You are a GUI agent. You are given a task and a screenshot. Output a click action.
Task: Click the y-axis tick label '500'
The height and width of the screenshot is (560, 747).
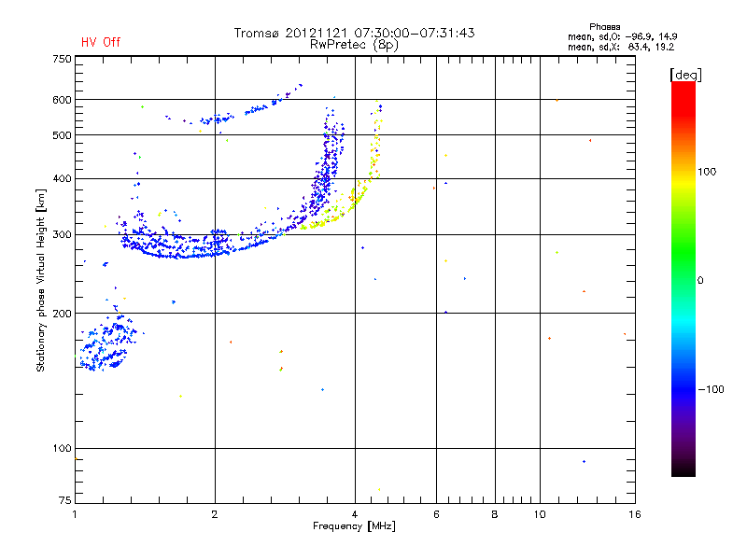[x=62, y=135]
